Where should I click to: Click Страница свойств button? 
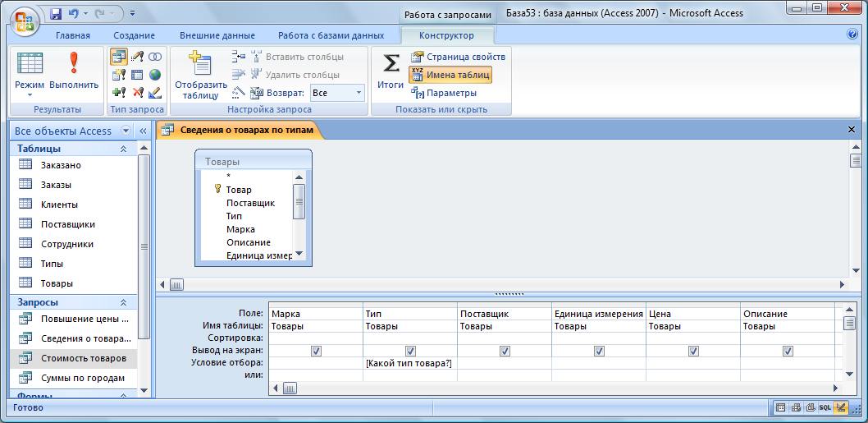point(458,57)
